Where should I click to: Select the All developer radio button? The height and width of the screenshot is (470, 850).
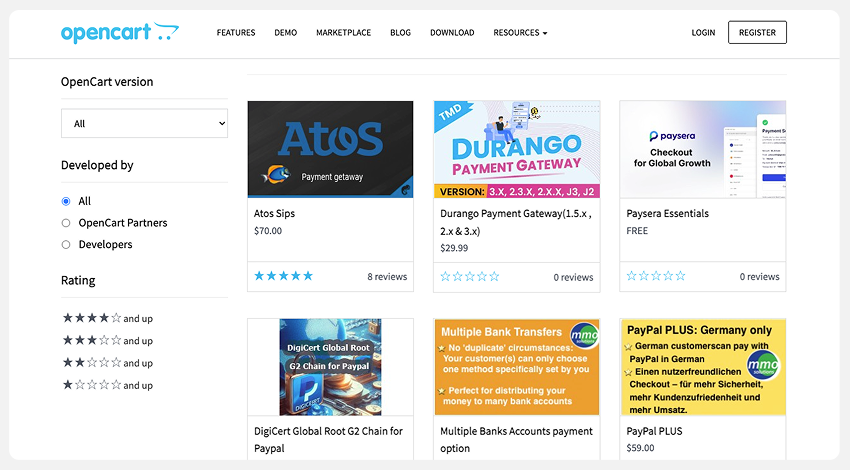coord(66,201)
